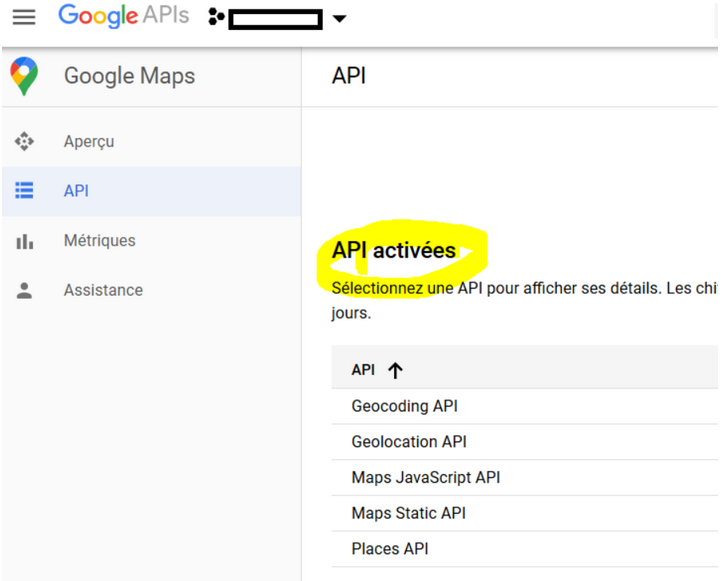Open Geolocation API details
727x581 pixels.
[x=409, y=442]
